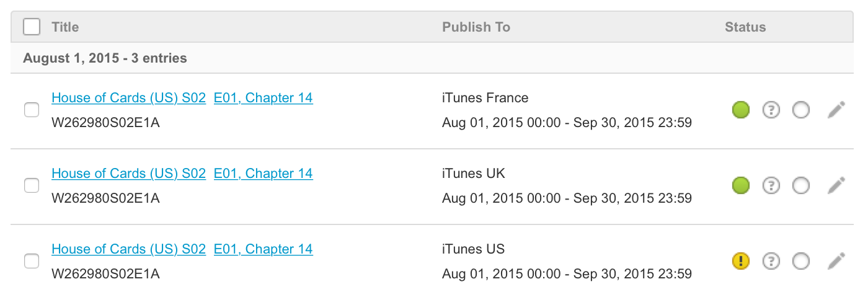Click yellow warning status icon for iTunes US
This screenshot has width=868, height=292.
(741, 261)
